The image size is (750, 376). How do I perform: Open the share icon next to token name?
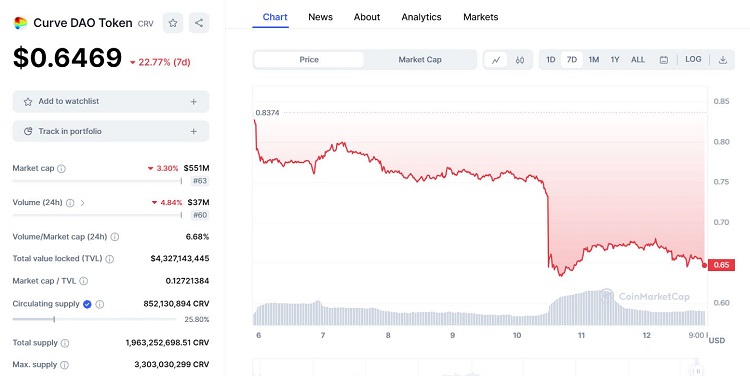pyautogui.click(x=199, y=22)
